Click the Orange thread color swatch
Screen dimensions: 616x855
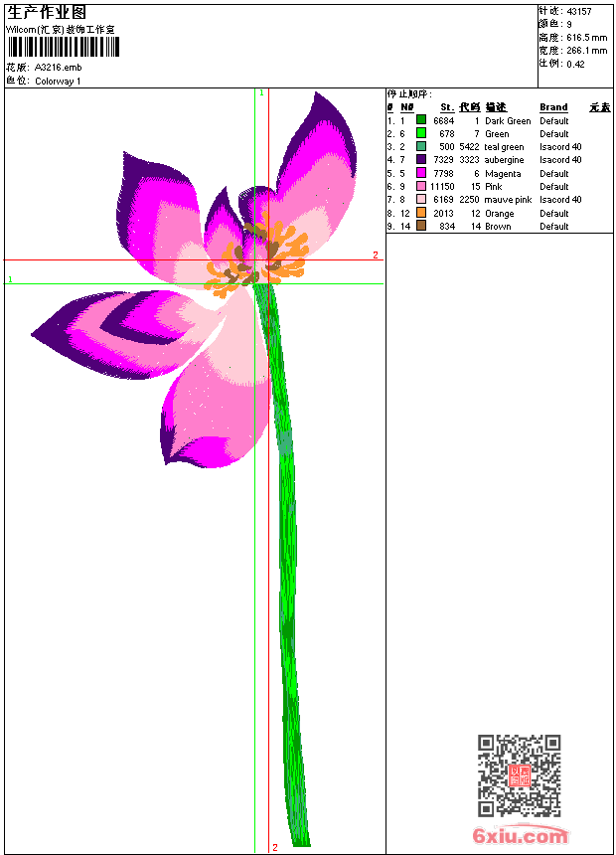point(421,213)
